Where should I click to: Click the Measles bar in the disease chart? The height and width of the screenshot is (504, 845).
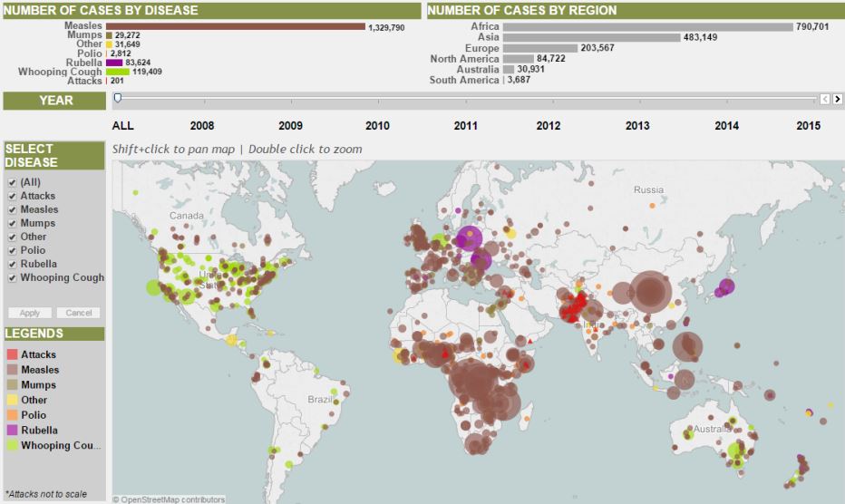click(x=236, y=27)
